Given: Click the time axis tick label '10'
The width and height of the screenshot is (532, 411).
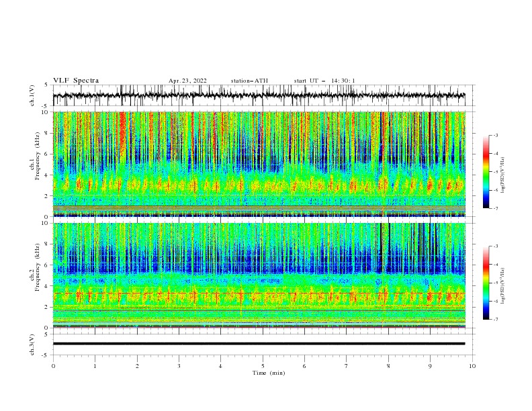Looking at the screenshot, I should pyautogui.click(x=472, y=366).
